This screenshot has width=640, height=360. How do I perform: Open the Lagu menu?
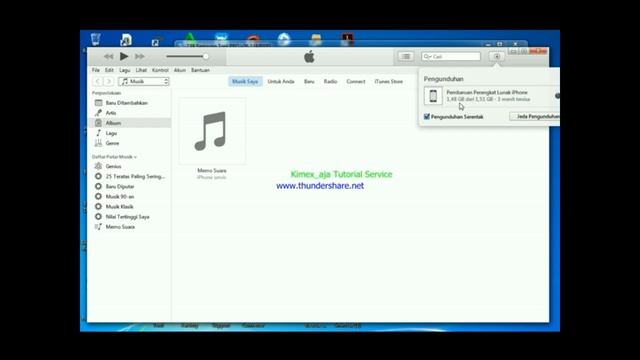[x=124, y=70]
